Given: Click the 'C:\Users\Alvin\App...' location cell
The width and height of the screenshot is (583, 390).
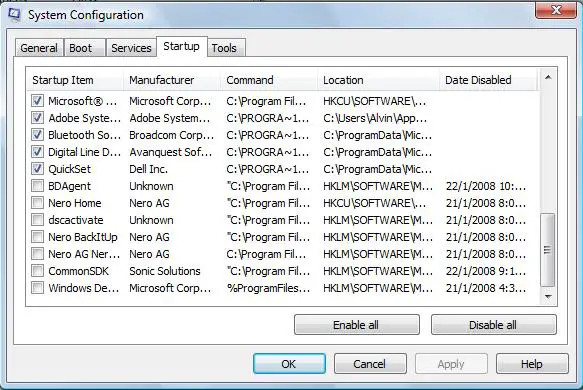Looking at the screenshot, I should (x=375, y=118).
